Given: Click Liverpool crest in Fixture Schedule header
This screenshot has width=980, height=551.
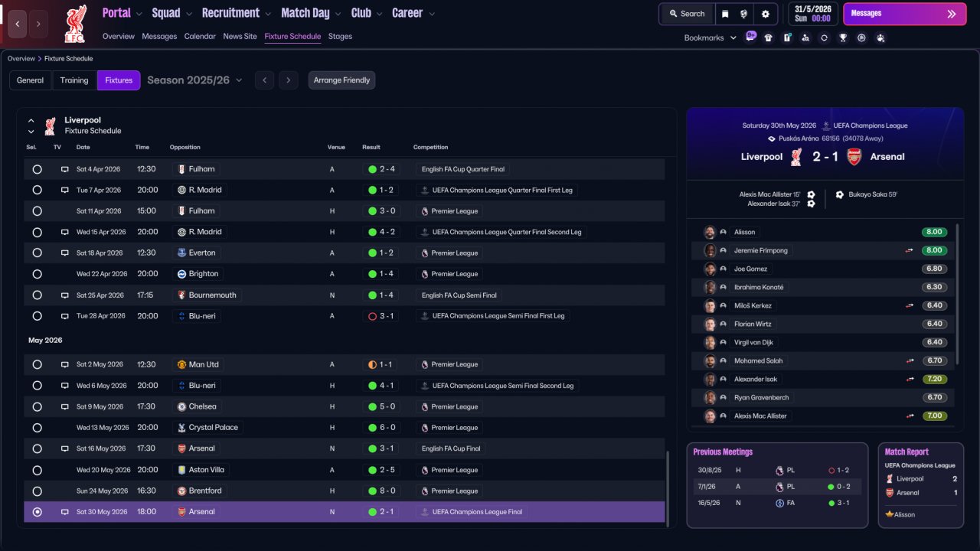Looking at the screenshot, I should (50, 126).
